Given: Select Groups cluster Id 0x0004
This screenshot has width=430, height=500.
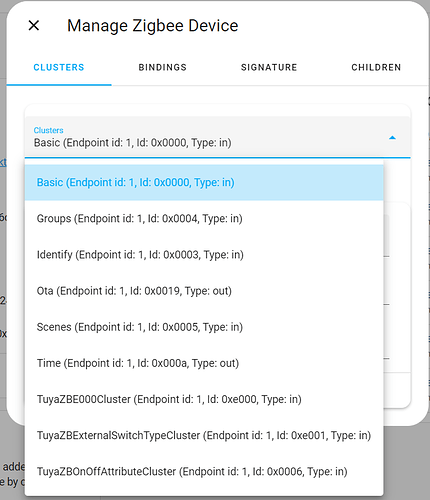Looking at the screenshot, I should click(204, 219).
